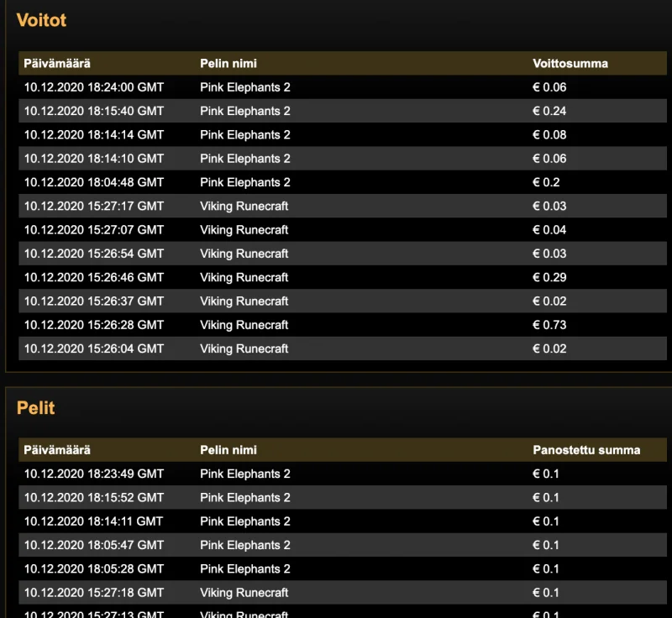Click Pink Elephants 2 in 18:24:00 row
672x618 pixels.
(245, 87)
